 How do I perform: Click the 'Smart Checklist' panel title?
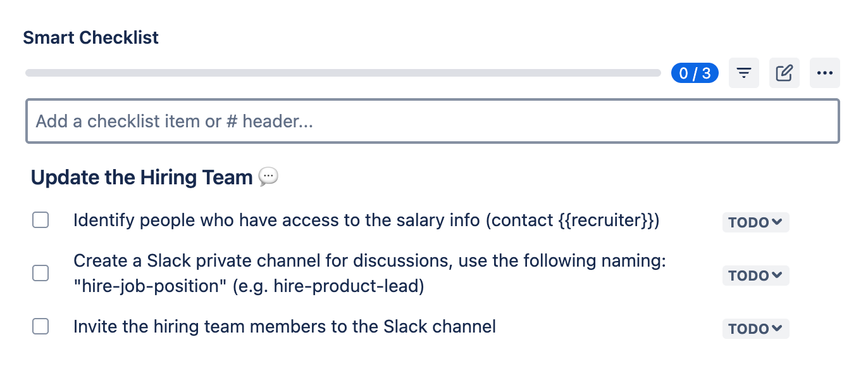[x=90, y=37]
